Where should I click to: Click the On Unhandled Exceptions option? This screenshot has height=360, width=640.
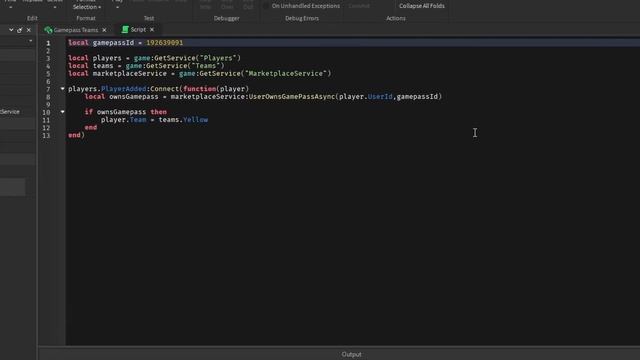[306, 6]
